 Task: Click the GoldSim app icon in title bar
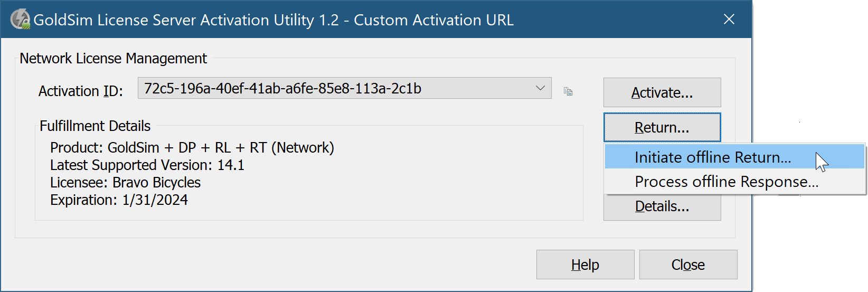click(20, 19)
